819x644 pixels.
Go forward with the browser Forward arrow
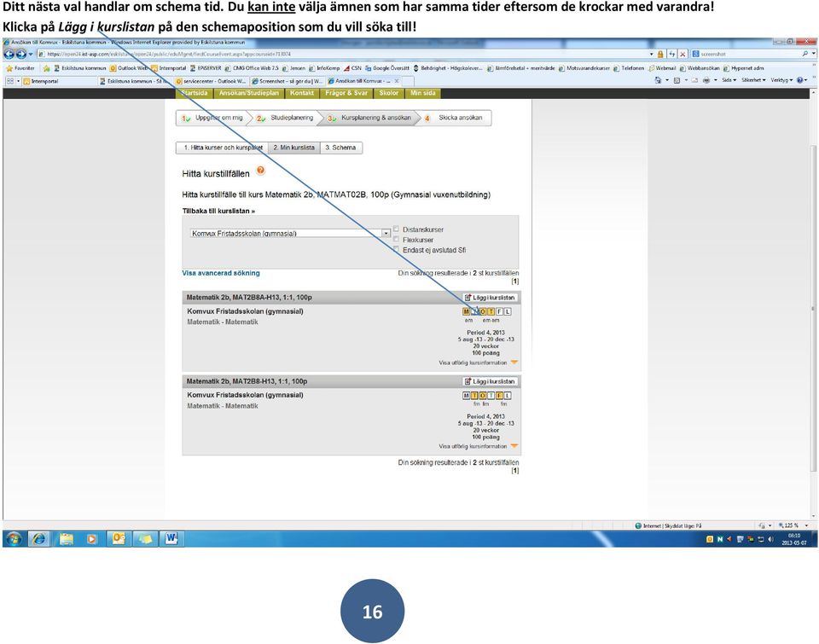[x=20, y=54]
